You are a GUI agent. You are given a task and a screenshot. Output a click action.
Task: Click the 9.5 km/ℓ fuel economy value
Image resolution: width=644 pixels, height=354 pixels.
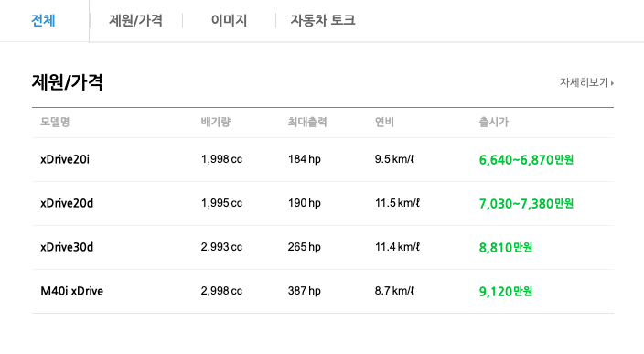pyautogui.click(x=394, y=159)
